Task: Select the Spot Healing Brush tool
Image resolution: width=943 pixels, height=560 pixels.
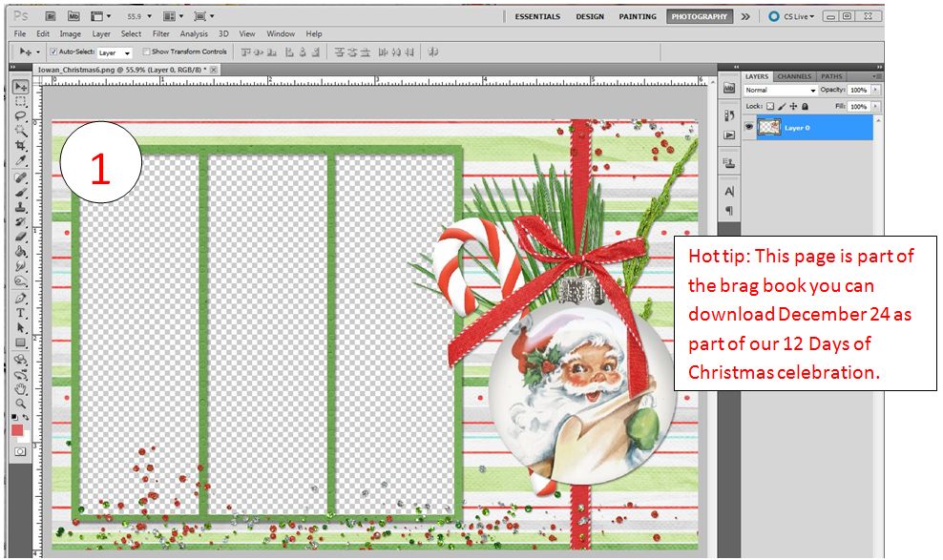Action: click(20, 177)
